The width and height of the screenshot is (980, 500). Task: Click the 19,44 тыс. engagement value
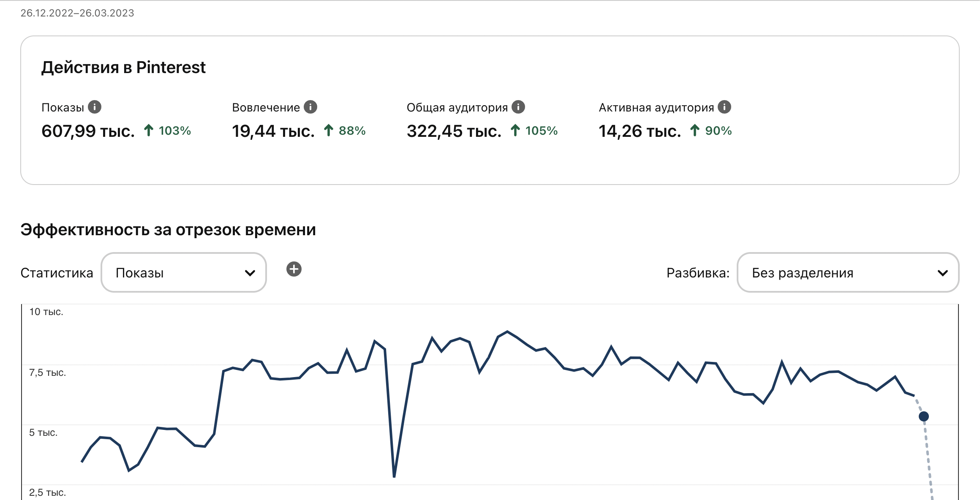click(x=273, y=131)
